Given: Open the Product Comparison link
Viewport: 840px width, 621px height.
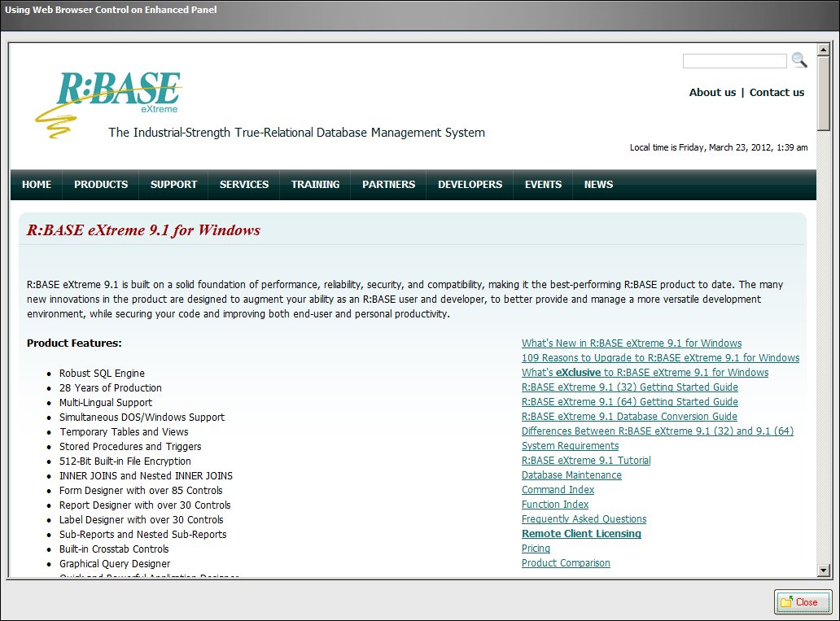Looking at the screenshot, I should pos(566,563).
